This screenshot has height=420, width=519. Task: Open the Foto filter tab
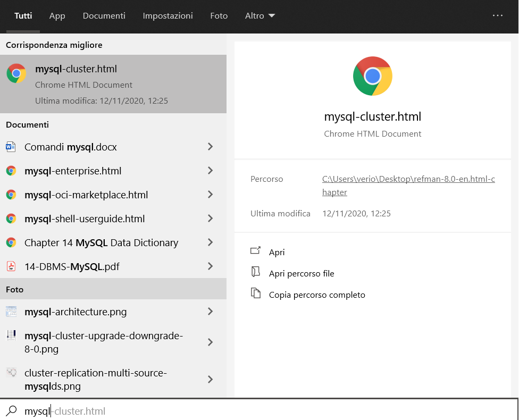219,16
